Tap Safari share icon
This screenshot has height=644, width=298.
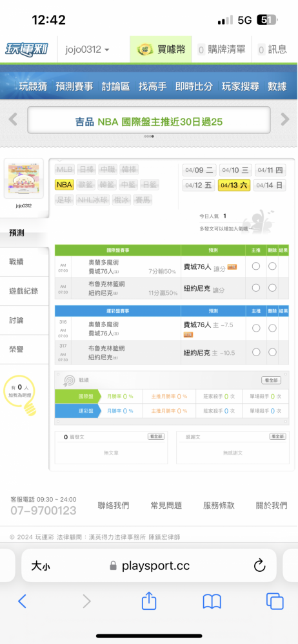(x=149, y=601)
